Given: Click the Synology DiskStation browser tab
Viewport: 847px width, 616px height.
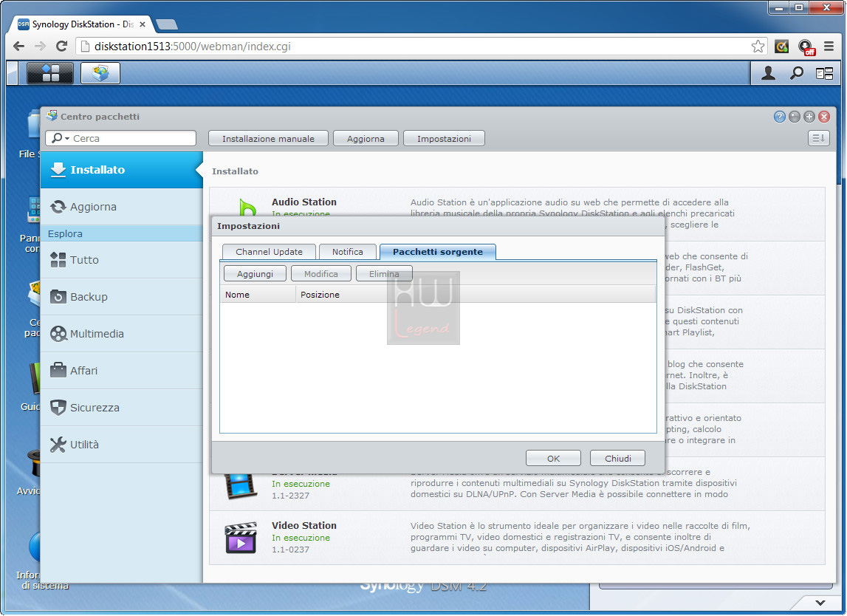Looking at the screenshot, I should [81, 24].
